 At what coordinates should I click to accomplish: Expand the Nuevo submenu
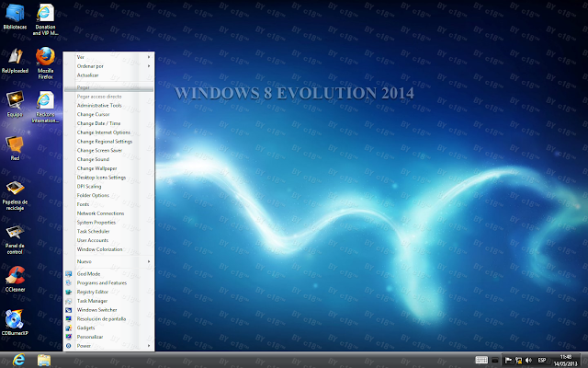(x=108, y=261)
